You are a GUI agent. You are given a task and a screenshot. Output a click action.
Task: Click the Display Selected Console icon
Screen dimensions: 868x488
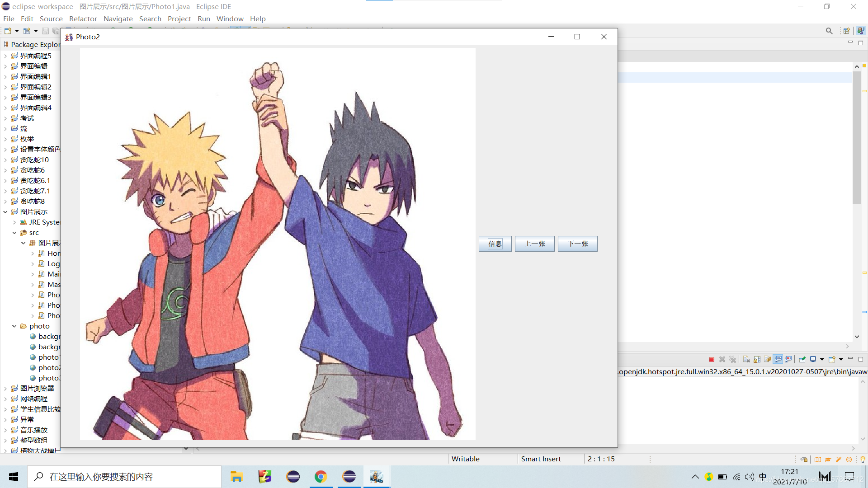[x=813, y=359]
